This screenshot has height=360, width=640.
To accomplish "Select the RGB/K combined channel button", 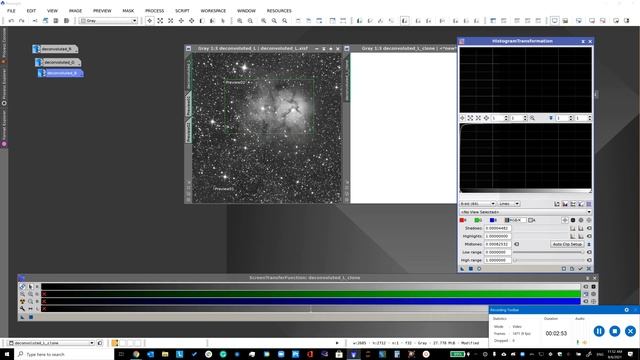I will tap(512, 220).
